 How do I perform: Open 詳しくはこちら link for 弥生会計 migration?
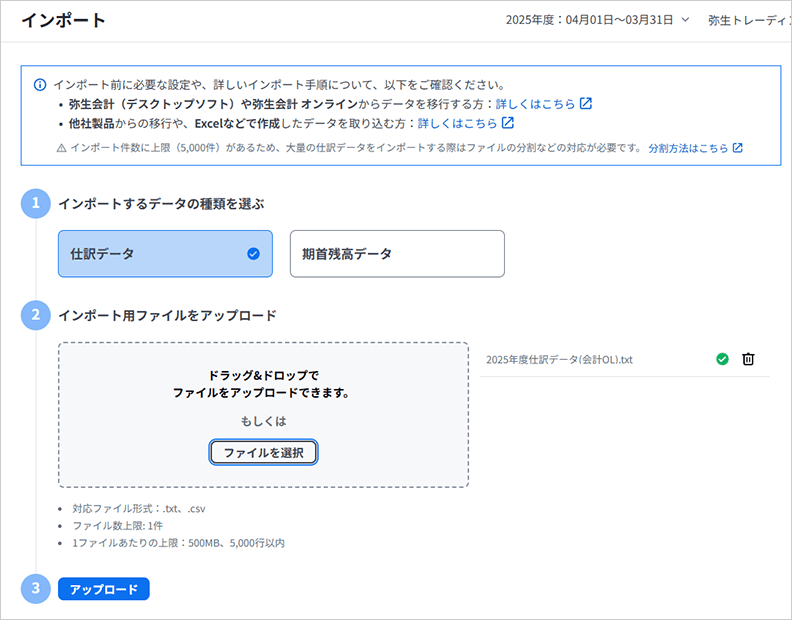coord(535,104)
